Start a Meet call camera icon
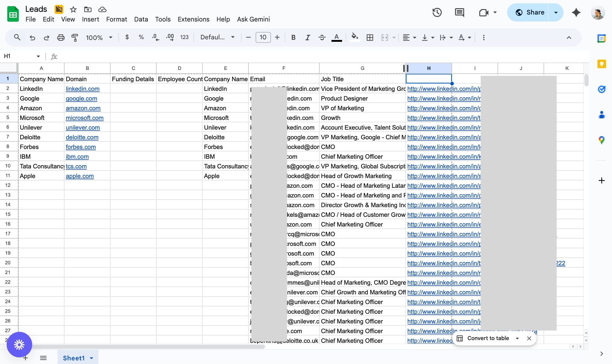This screenshot has height=364, width=612. tap(484, 12)
